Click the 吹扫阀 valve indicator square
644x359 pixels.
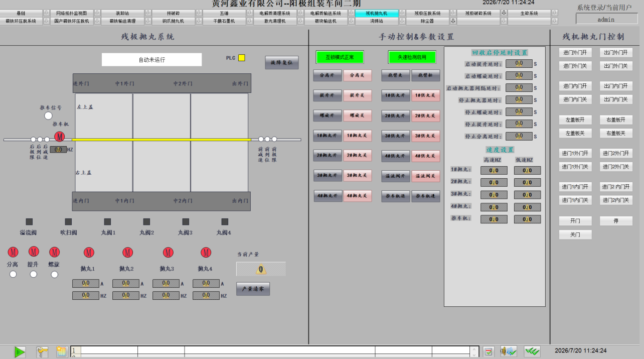click(68, 221)
